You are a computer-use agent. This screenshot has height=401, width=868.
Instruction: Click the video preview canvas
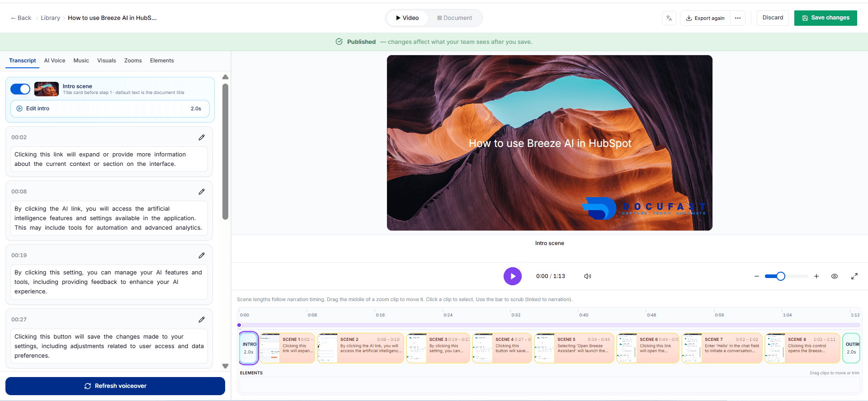point(550,143)
